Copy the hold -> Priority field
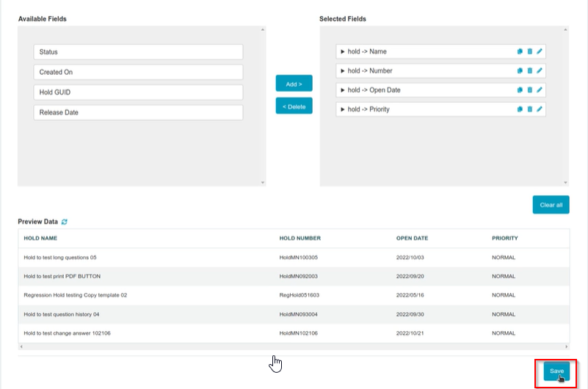 click(520, 109)
